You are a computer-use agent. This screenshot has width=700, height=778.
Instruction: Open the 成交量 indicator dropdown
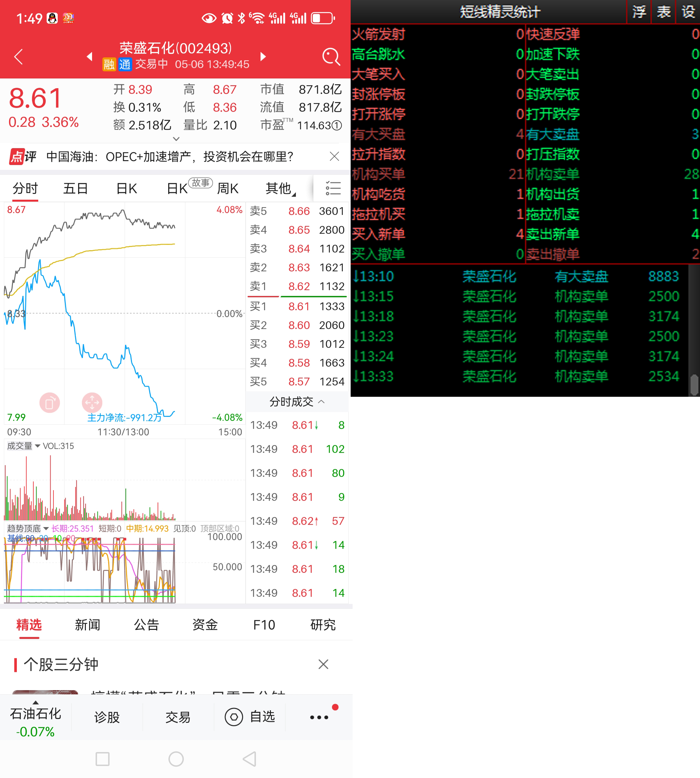[23, 446]
